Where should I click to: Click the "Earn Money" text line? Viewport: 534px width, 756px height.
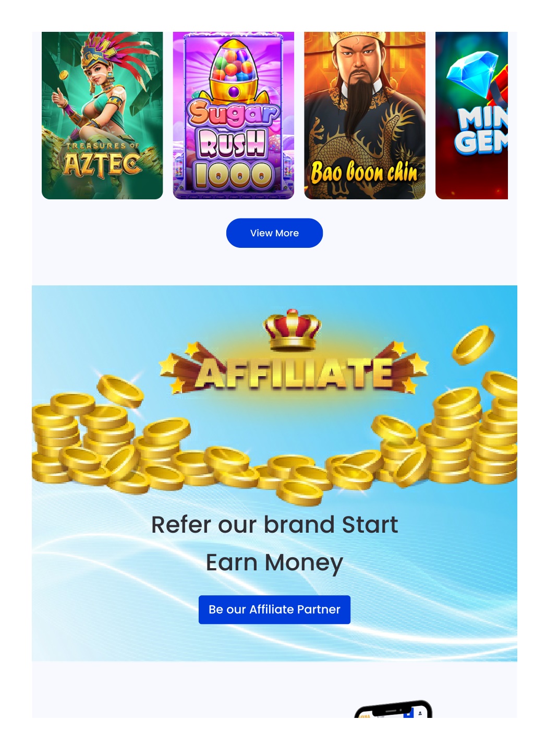274,563
